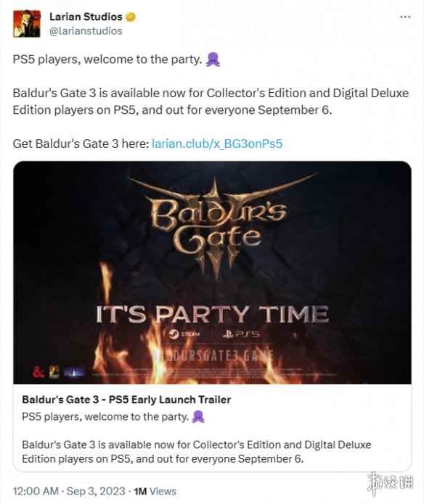Click the Larian Studios display name

(x=86, y=17)
